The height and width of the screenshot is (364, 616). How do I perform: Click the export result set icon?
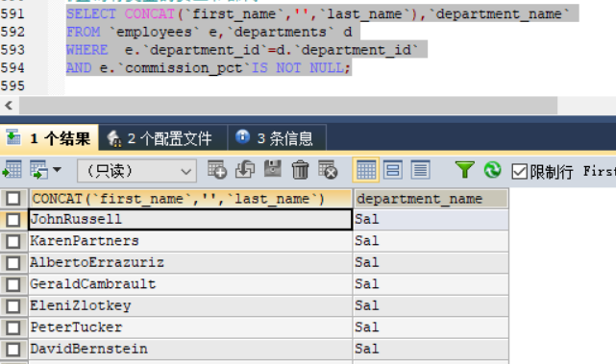coord(12,170)
